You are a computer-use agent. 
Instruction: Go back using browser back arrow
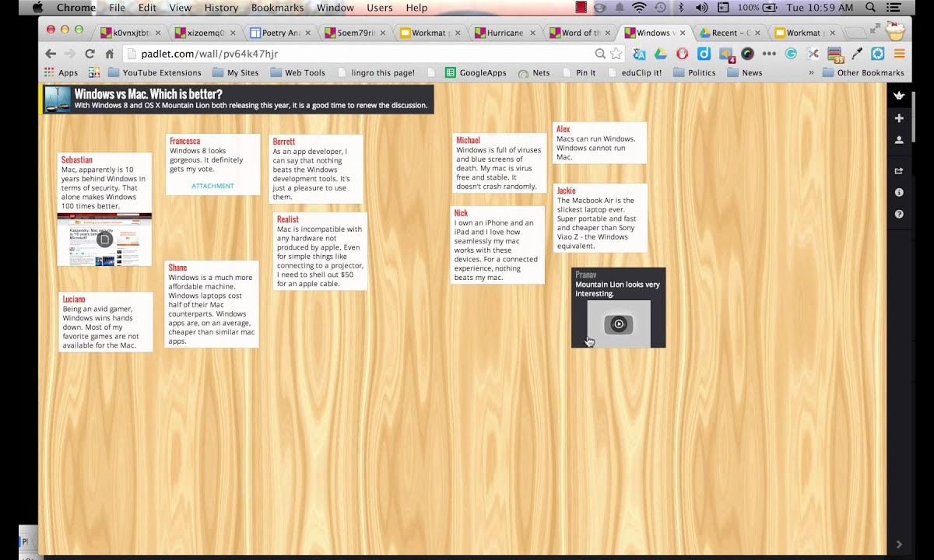pyautogui.click(x=51, y=54)
